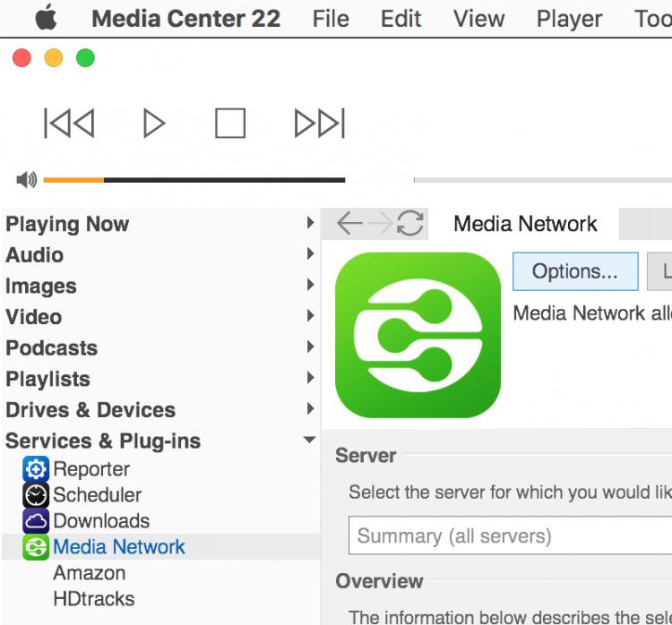The image size is (672, 625).
Task: Open the Media Center 22 menu
Action: pyautogui.click(x=186, y=19)
